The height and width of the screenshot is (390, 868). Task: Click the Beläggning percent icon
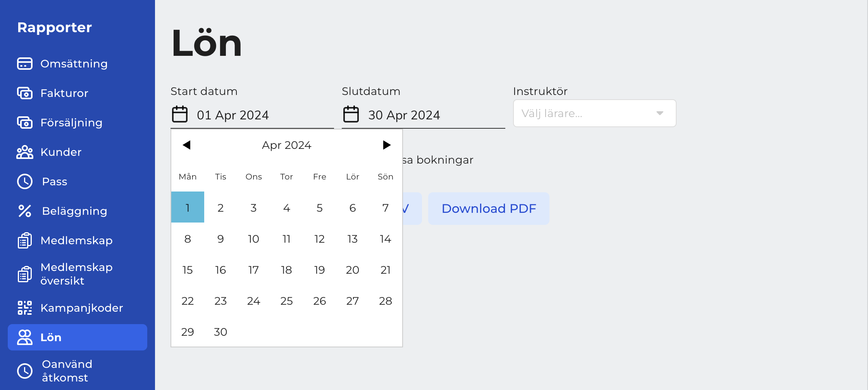point(25,211)
